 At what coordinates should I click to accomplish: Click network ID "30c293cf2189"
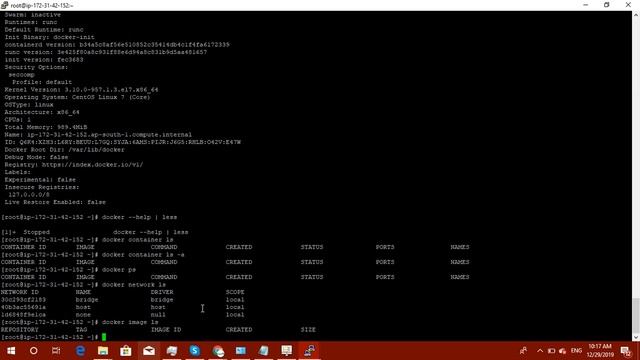pyautogui.click(x=23, y=300)
